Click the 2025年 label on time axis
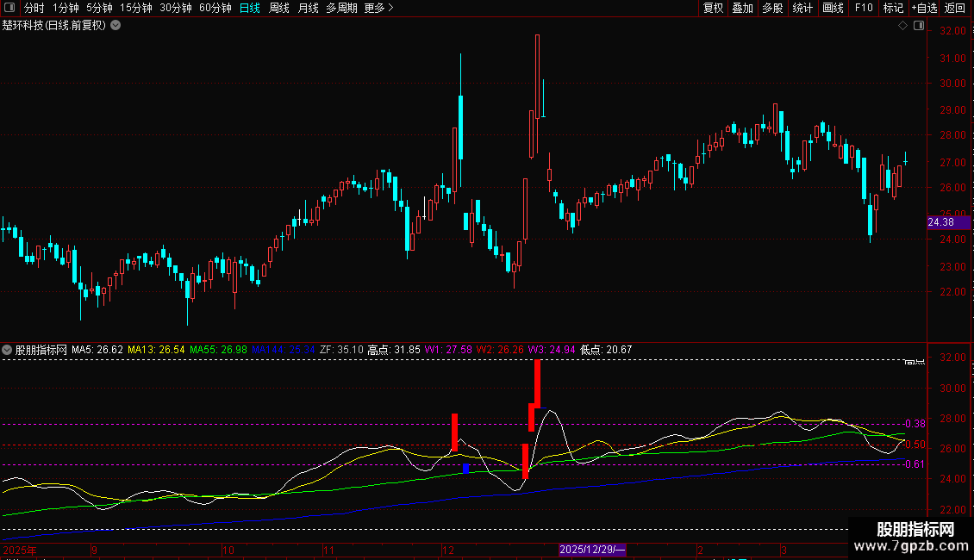This screenshot has width=974, height=560. pyautogui.click(x=19, y=550)
